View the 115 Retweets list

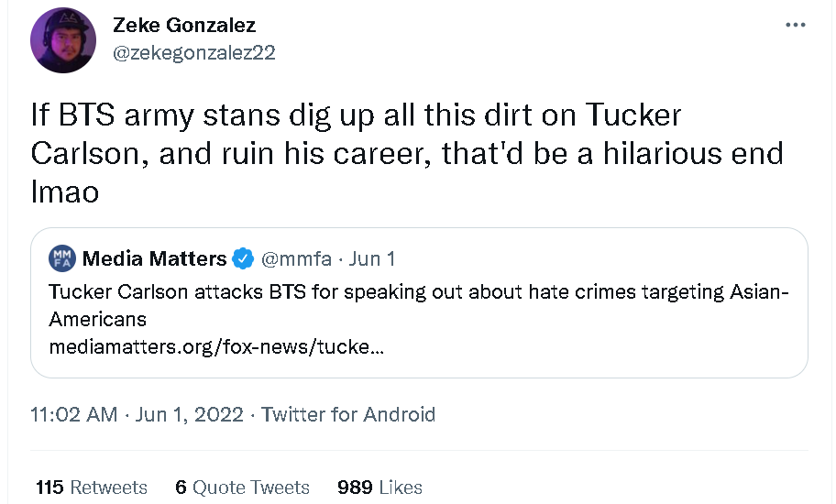coord(92,487)
